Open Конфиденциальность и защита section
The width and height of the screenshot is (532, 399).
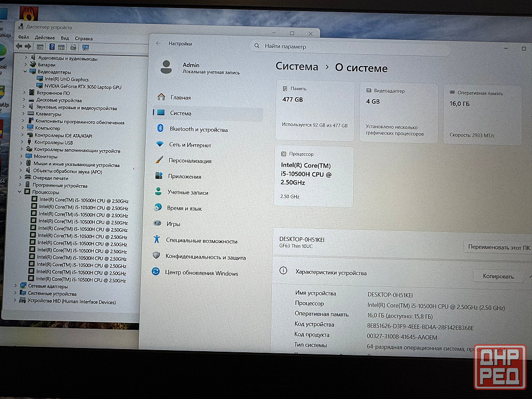tap(205, 257)
